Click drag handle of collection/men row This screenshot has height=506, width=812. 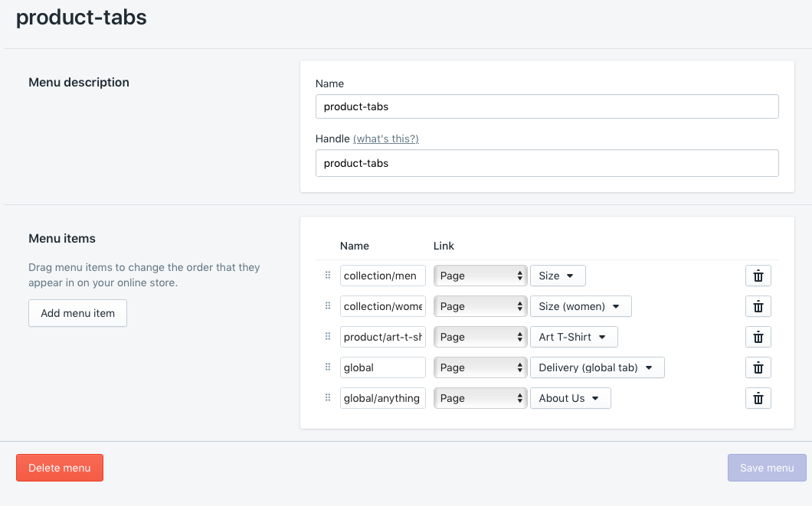[328, 276]
